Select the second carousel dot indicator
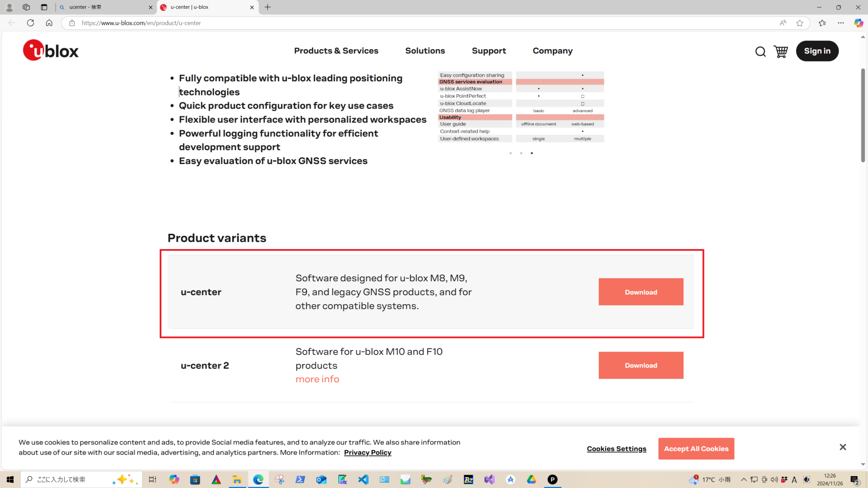The image size is (868, 488). (521, 153)
